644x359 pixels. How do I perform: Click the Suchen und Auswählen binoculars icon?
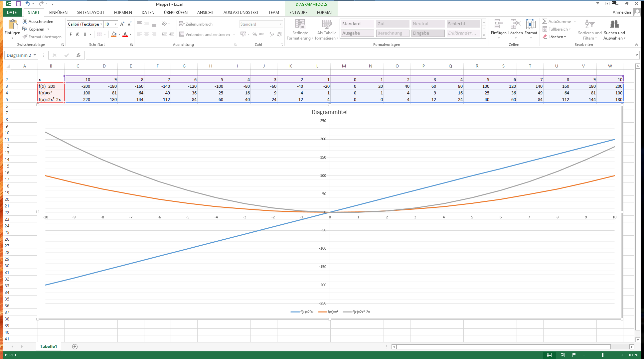click(614, 24)
